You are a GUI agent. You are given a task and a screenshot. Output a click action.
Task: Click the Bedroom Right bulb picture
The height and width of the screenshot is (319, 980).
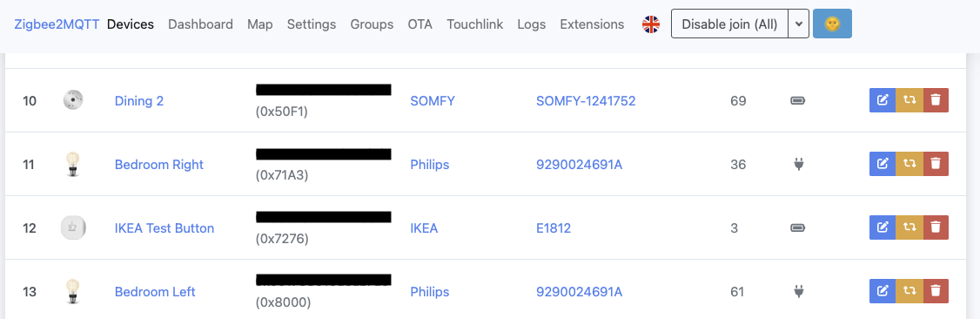pyautogui.click(x=73, y=164)
